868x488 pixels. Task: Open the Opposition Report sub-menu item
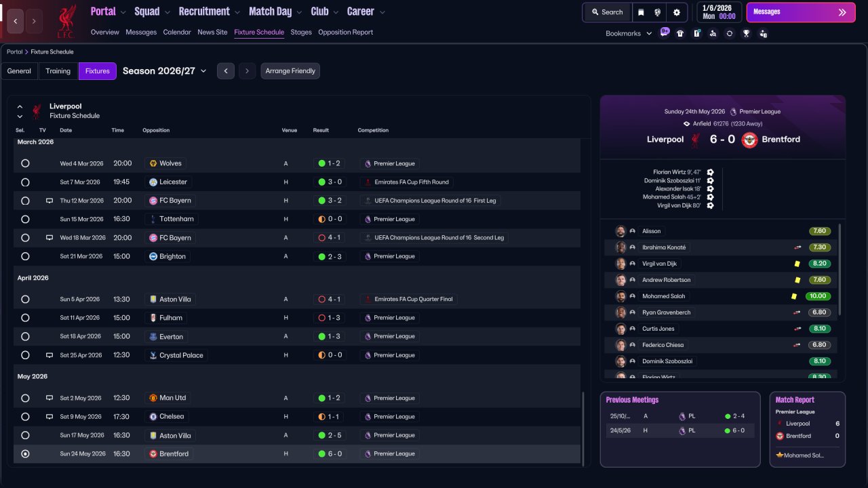point(345,32)
